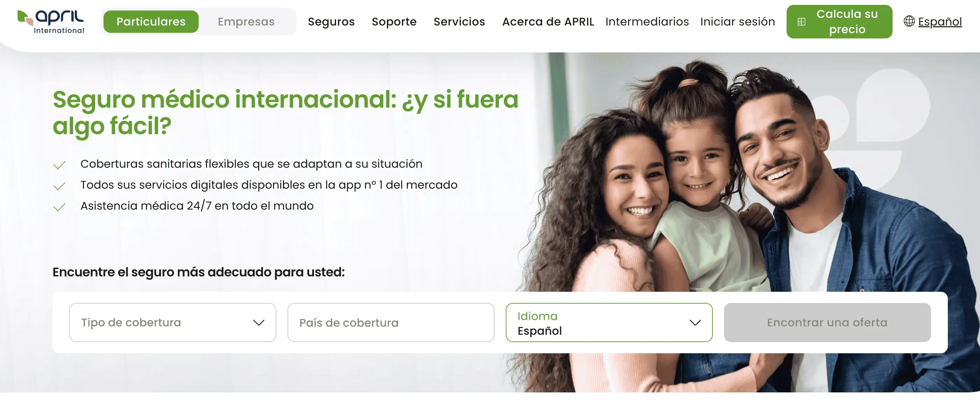Open the Seguros menu
Screen dimensions: 980x420
pos(331,22)
